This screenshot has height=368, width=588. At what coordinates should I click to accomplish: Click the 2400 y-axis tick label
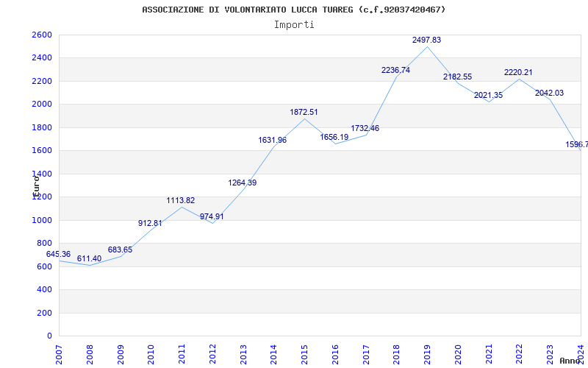pos(42,58)
